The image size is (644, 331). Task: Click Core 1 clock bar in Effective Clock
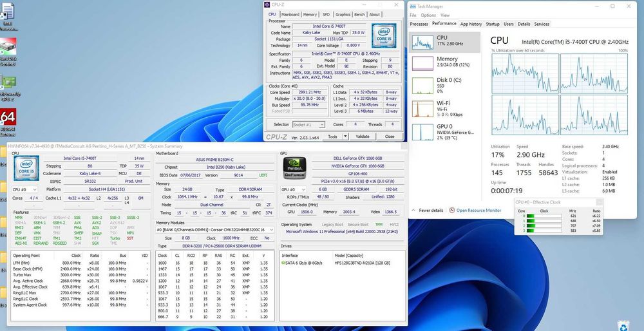click(544, 221)
